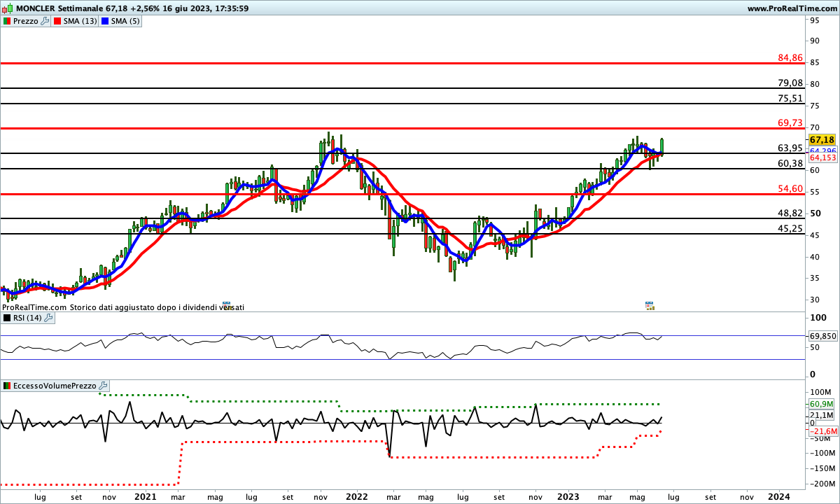Click the blue SMA (5) color swatch
The image size is (840, 504).
105,22
